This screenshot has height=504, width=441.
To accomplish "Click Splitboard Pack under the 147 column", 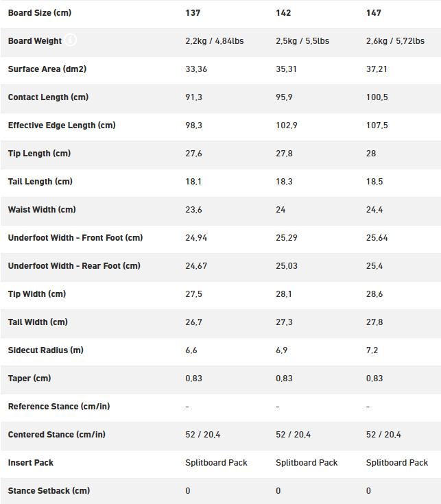I will coord(397,463).
